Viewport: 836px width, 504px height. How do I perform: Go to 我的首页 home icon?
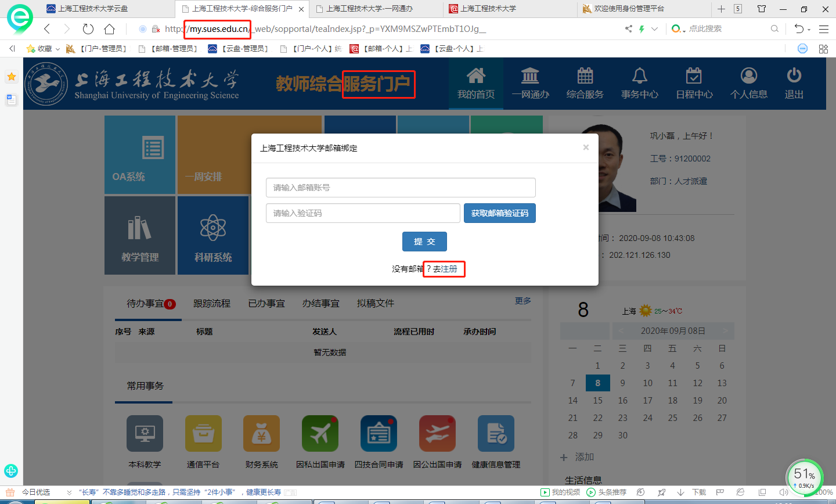[475, 75]
